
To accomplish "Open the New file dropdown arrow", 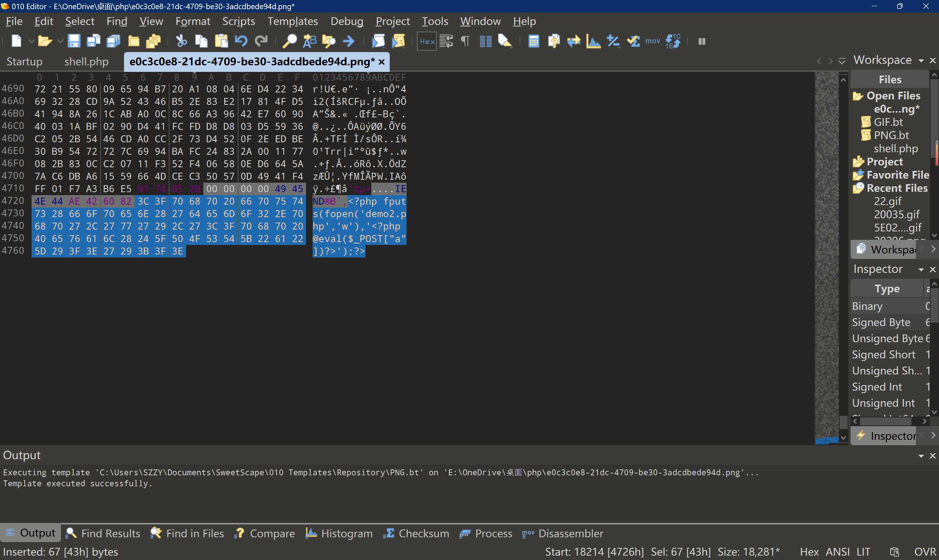I will coord(32,41).
